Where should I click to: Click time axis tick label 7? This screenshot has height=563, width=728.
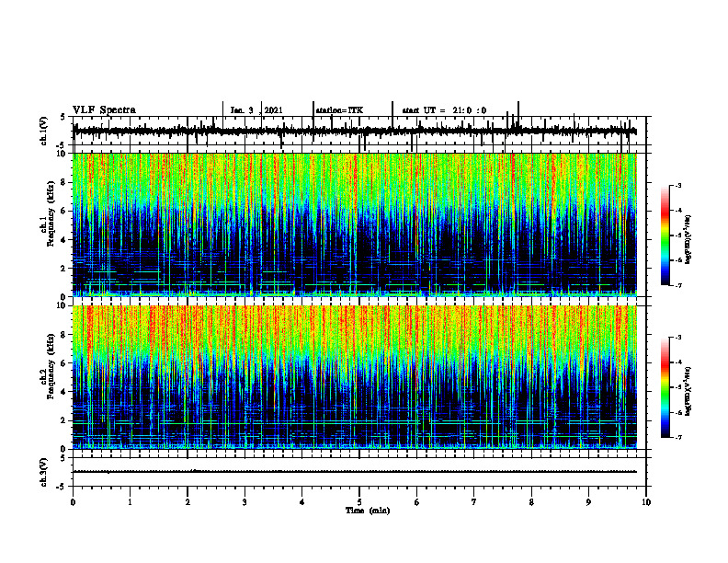474,502
